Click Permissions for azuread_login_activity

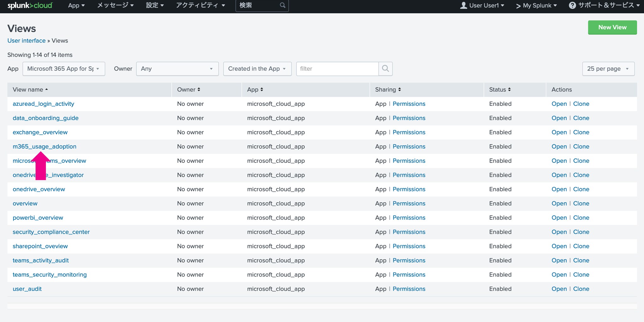409,104
